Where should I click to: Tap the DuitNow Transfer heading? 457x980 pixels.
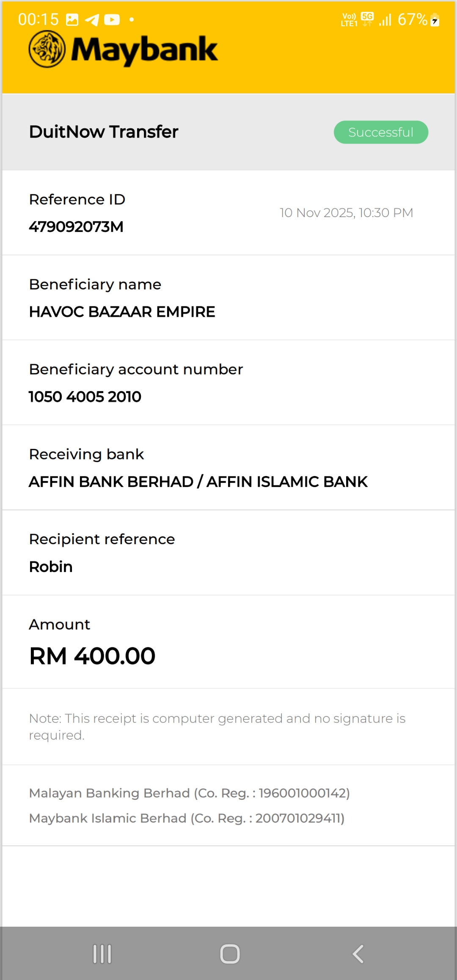(104, 132)
